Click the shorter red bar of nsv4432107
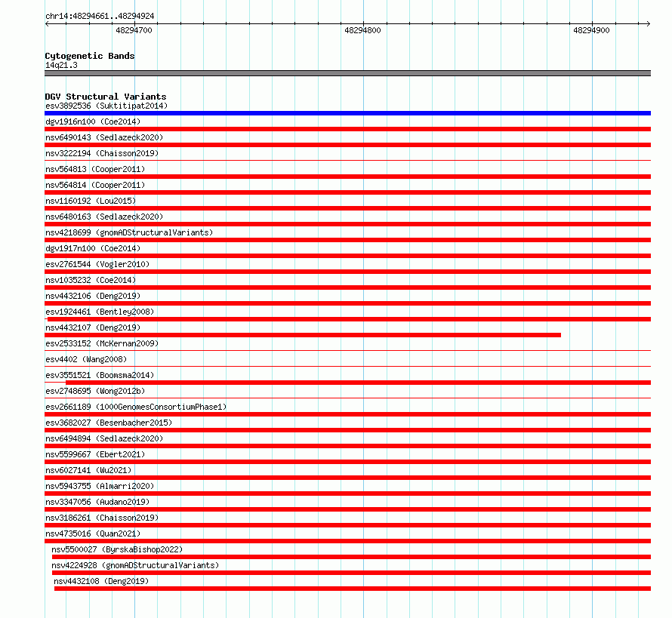Viewport: 672px width, 618px height. pyautogui.click(x=303, y=335)
